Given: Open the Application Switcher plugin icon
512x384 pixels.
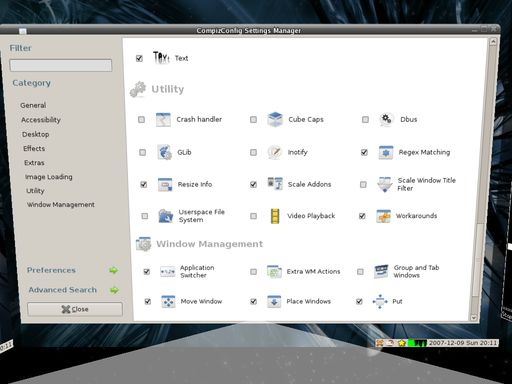Looking at the screenshot, I should click(167, 272).
